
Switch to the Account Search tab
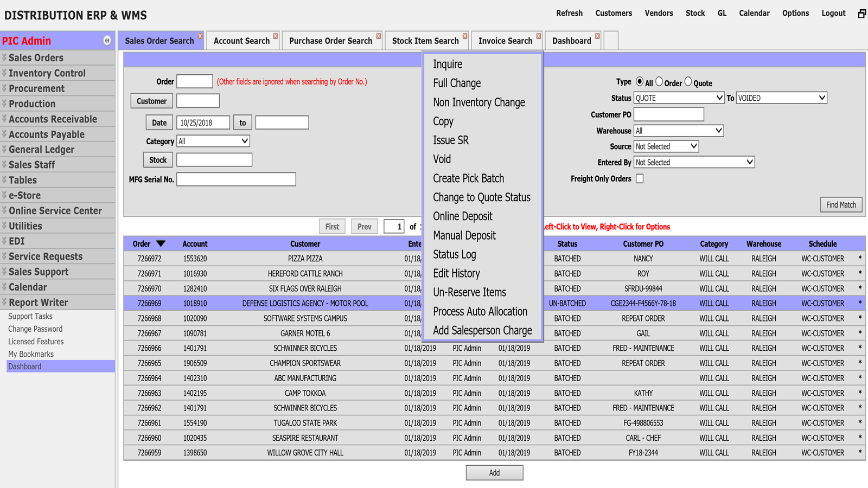point(241,41)
